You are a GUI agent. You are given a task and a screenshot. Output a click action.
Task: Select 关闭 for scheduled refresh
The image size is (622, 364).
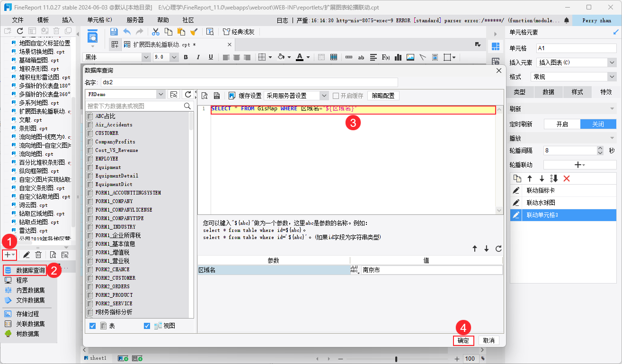[x=598, y=124]
